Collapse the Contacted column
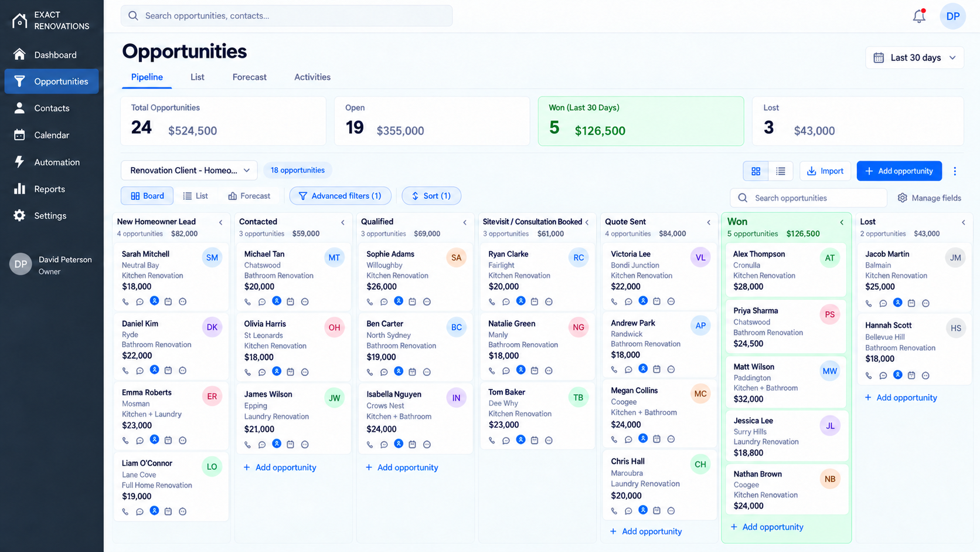The width and height of the screenshot is (980, 552). tap(343, 222)
